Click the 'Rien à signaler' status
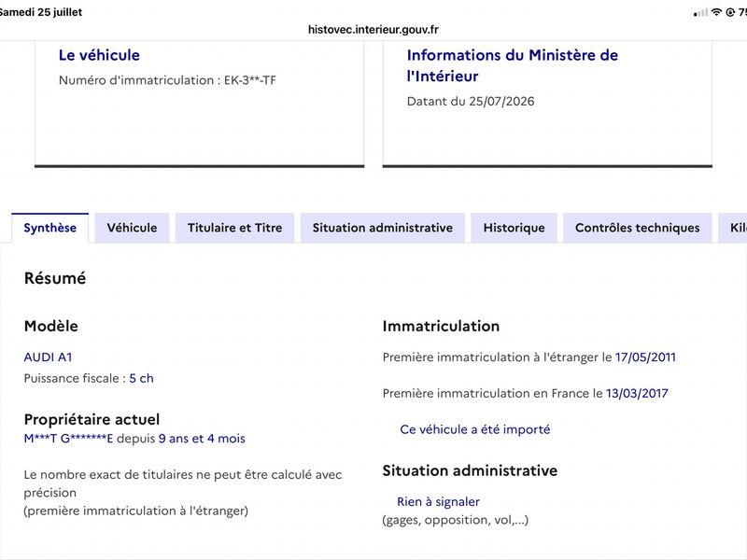 point(438,502)
